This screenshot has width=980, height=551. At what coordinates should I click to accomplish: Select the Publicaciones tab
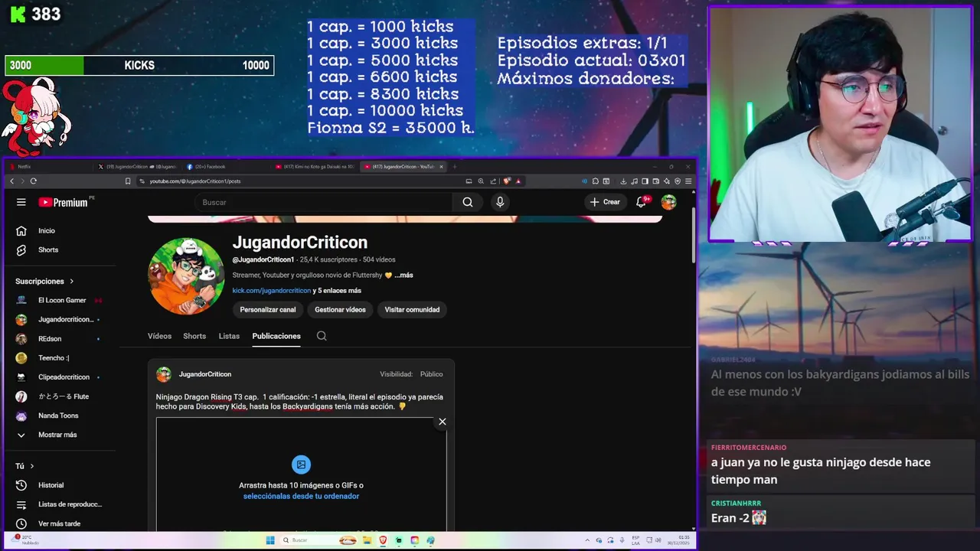[x=276, y=336]
